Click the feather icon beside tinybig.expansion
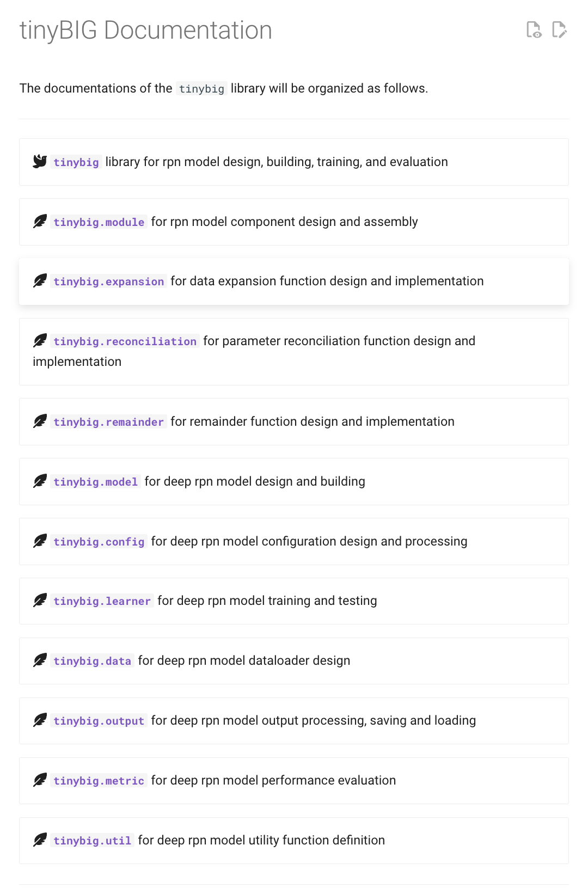 pos(40,281)
